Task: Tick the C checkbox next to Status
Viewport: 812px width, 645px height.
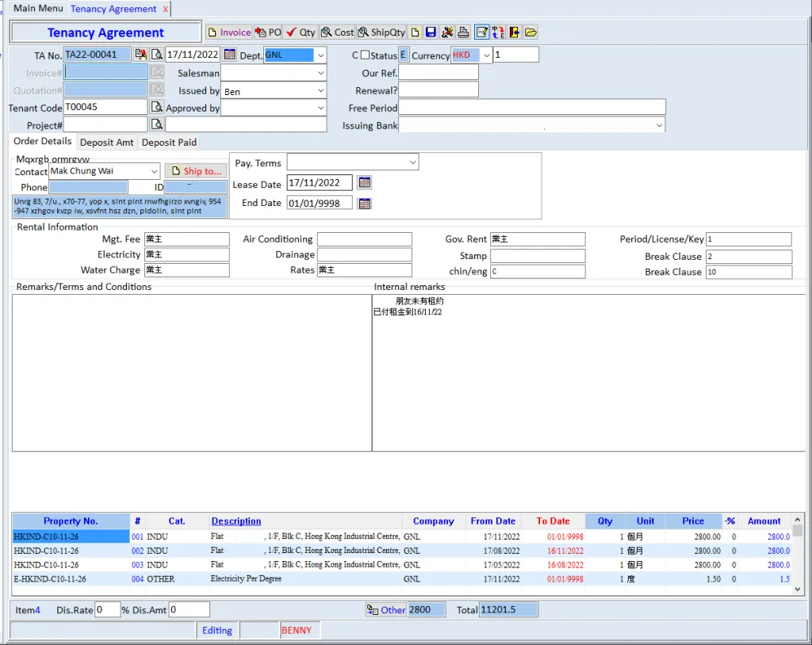Action: click(365, 55)
